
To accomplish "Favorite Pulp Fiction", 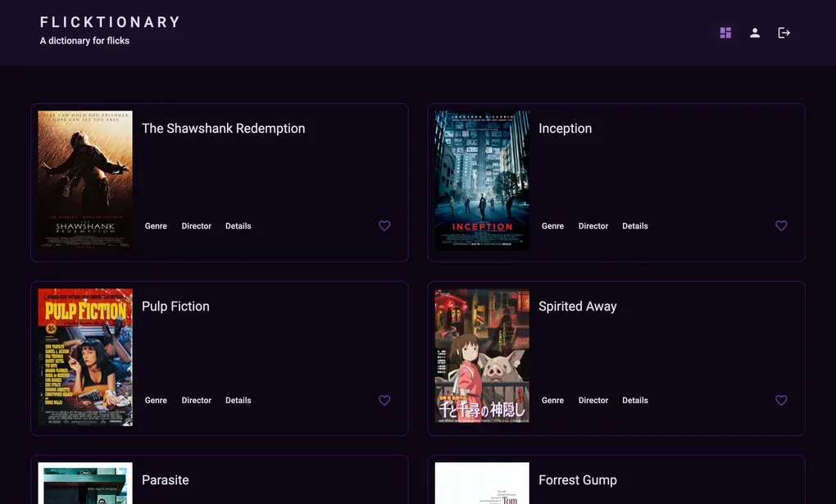I will pyautogui.click(x=384, y=400).
